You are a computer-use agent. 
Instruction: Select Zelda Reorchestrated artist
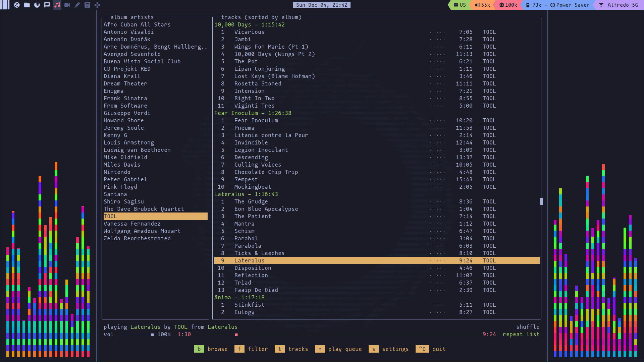click(137, 238)
